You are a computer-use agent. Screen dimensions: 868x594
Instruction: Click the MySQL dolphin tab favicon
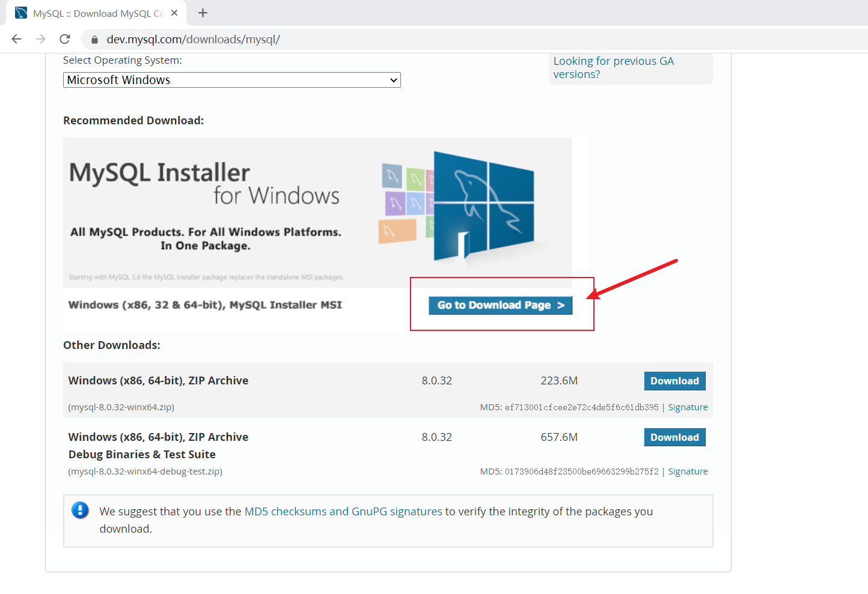coord(21,13)
